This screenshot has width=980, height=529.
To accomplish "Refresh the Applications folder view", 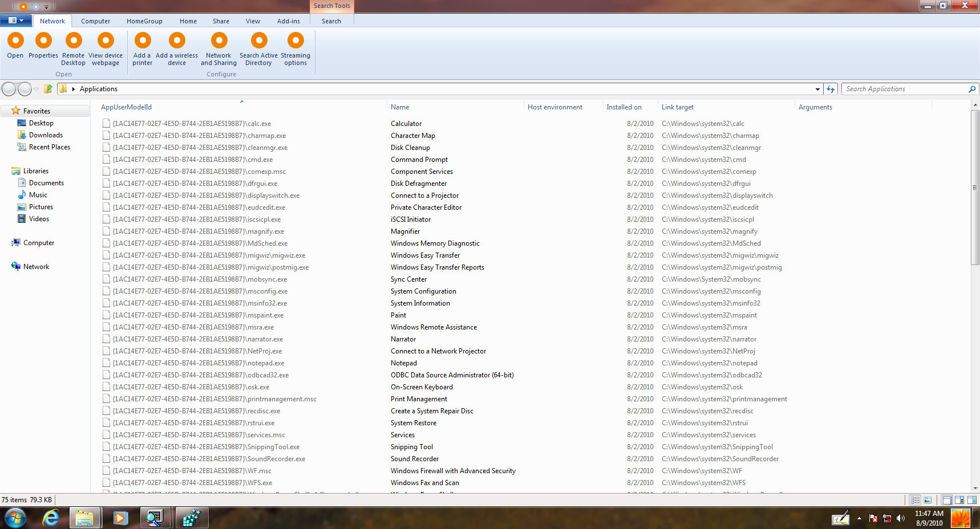I will (831, 89).
